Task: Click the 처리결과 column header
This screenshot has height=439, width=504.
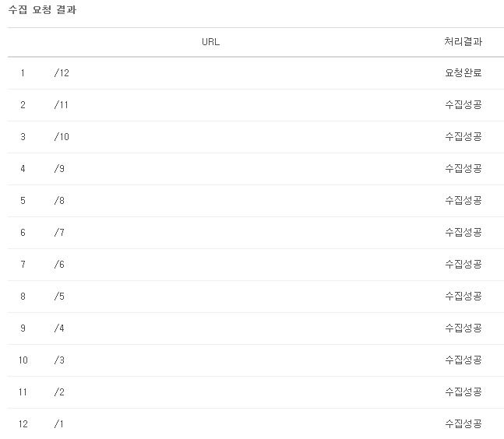Action: (x=463, y=41)
